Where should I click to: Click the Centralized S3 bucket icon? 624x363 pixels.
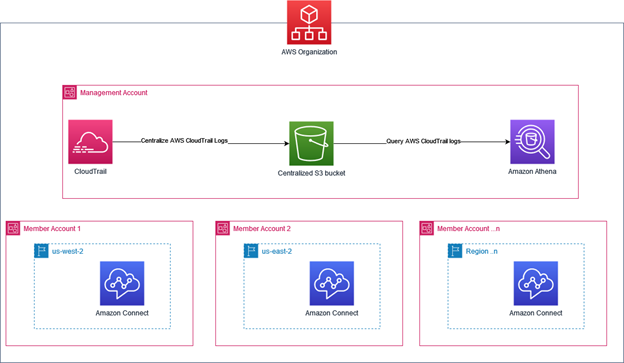[311, 143]
